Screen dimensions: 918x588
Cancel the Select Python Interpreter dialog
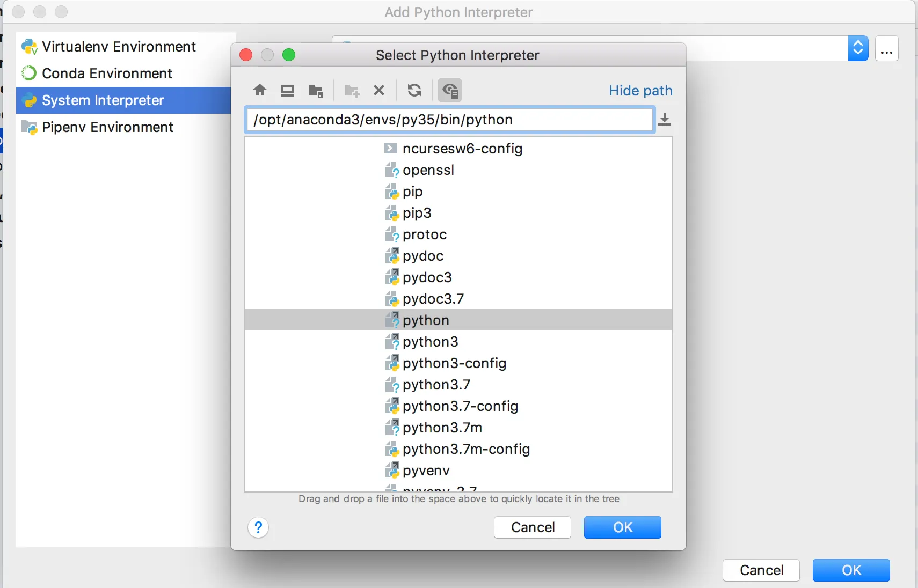[533, 527]
